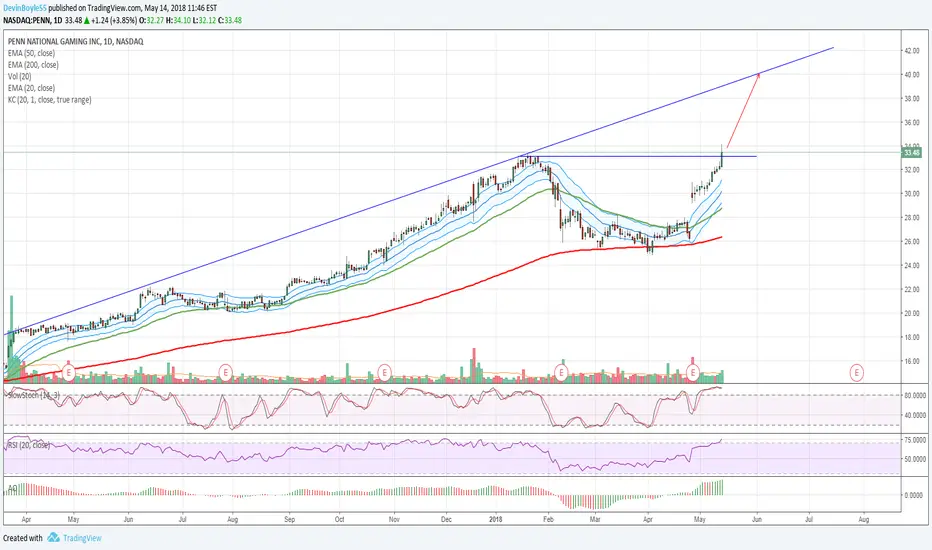Select the EMA (50, close) legend entry
The height and width of the screenshot is (550, 932).
[x=32, y=53]
